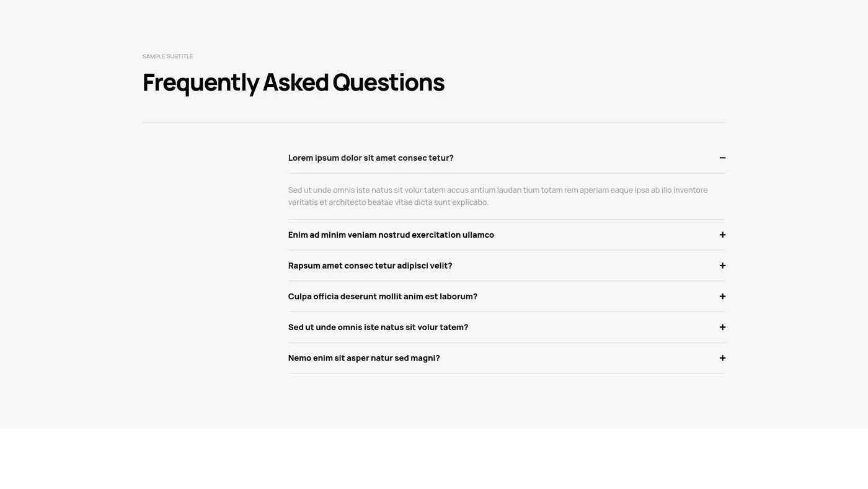This screenshot has height=489, width=868.
Task: Click plus icon beside 'Rapsum amet consec tetur'
Action: pos(722,266)
